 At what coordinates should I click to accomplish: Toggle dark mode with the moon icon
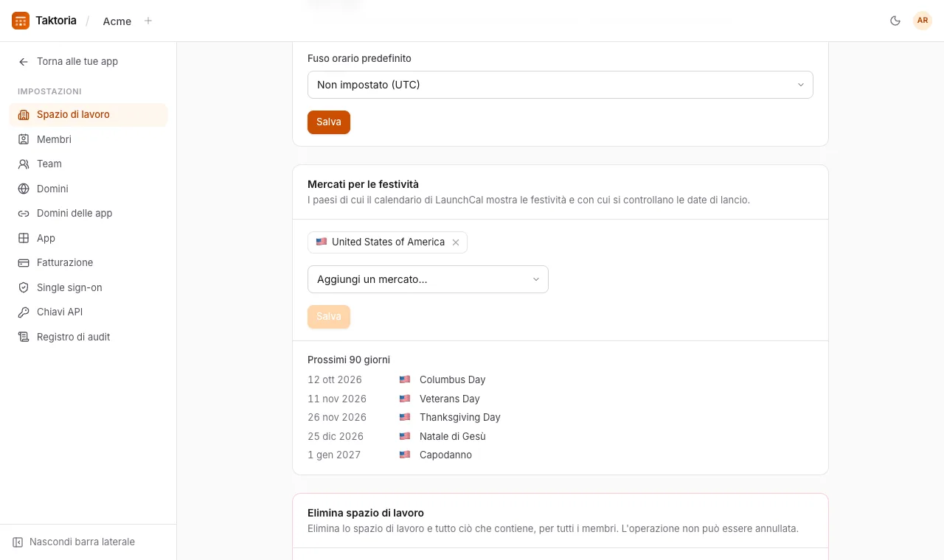coord(895,21)
